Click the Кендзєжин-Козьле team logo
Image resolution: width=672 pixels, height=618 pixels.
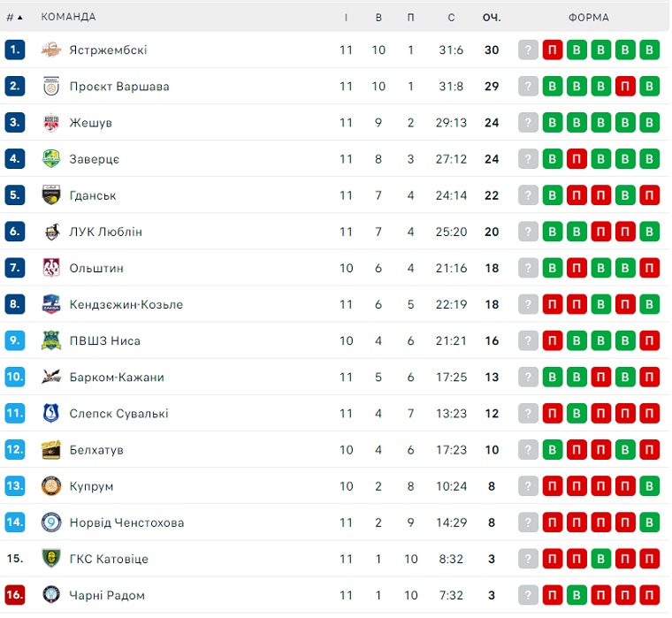click(51, 304)
